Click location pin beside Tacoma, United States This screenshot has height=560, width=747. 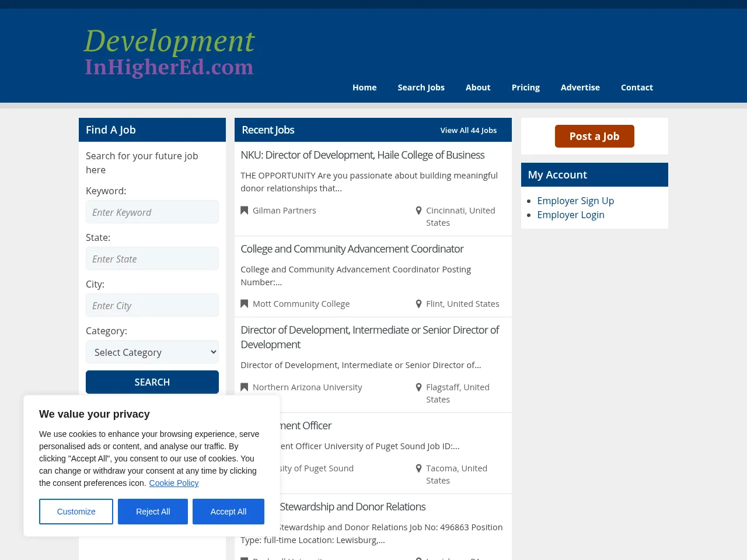(x=418, y=468)
